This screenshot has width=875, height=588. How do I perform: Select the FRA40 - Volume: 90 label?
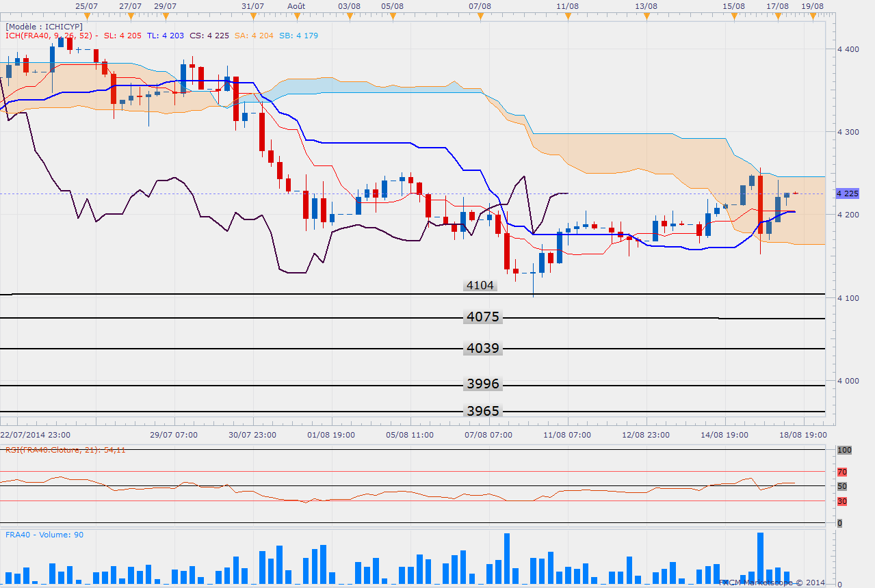tap(44, 535)
